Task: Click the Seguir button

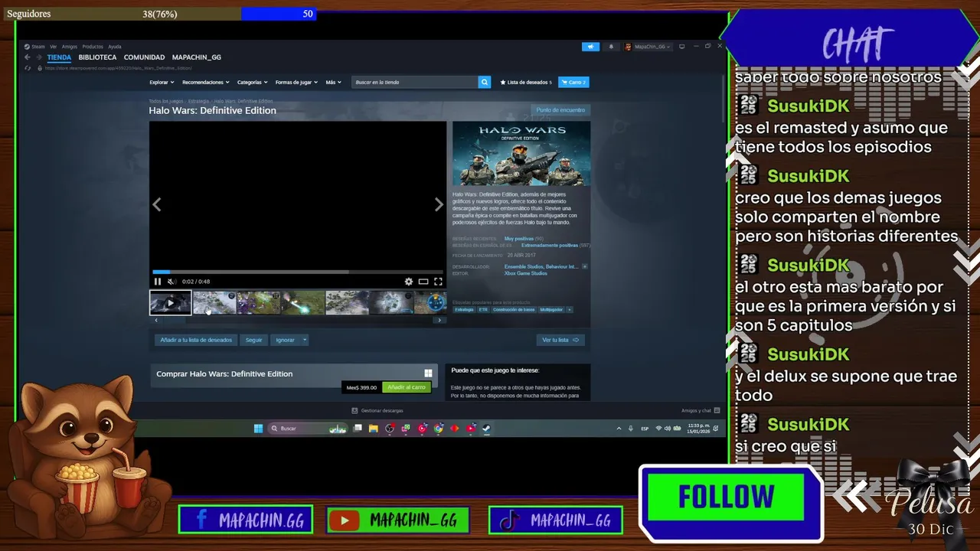Action: pyautogui.click(x=254, y=340)
